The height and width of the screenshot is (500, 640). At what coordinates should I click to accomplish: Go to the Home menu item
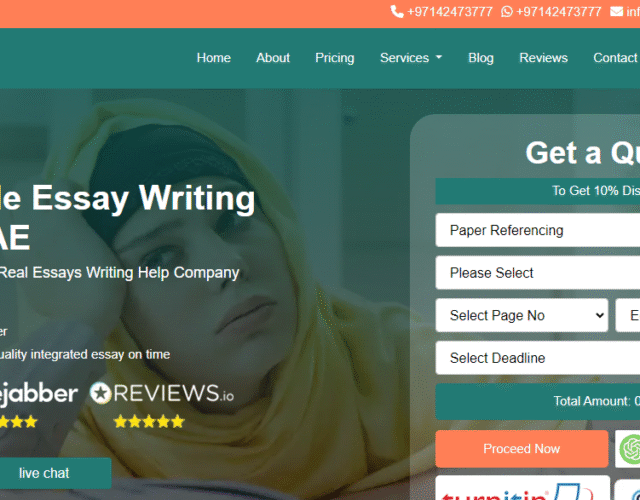(213, 58)
